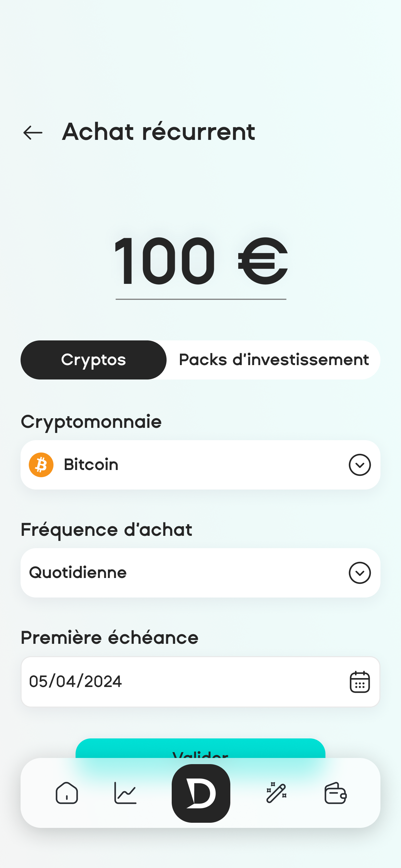401x868 pixels.
Task: Open the wallet icon
Action: [x=336, y=793]
